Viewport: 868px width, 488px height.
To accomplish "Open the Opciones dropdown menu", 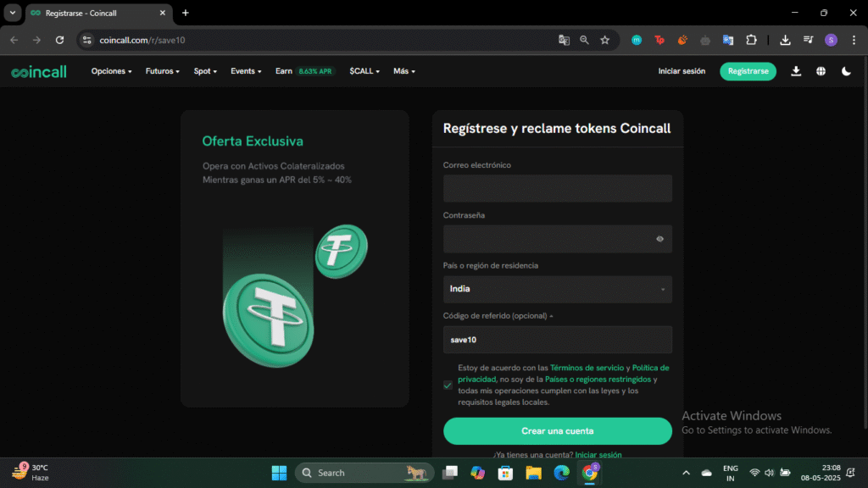I will point(111,71).
